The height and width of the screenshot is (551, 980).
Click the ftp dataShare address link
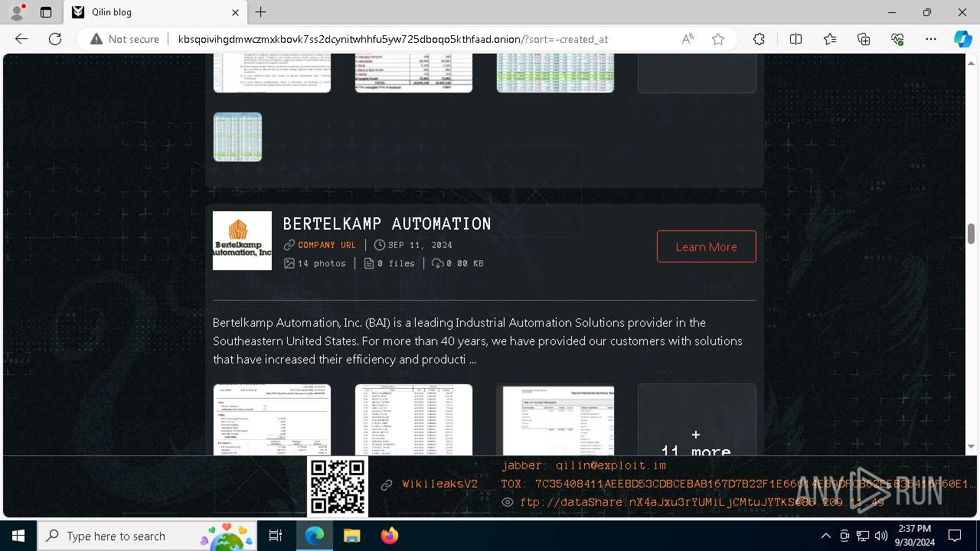(702, 502)
